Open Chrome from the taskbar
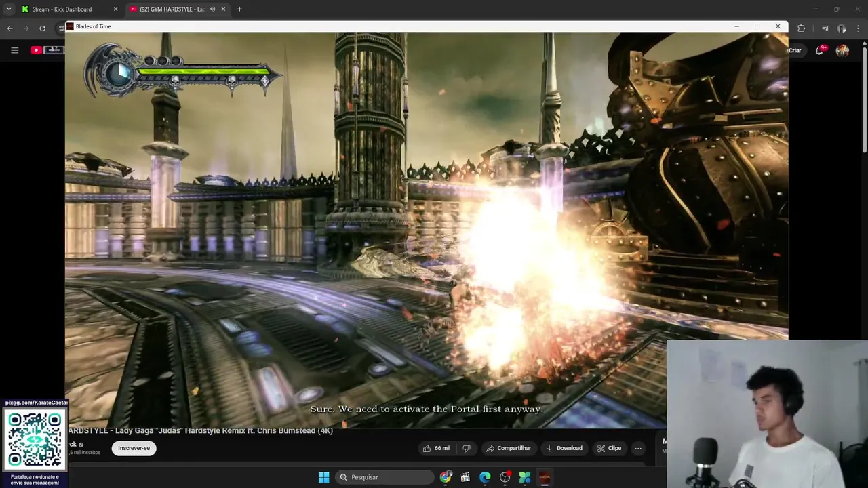The height and width of the screenshot is (488, 868). [x=446, y=477]
